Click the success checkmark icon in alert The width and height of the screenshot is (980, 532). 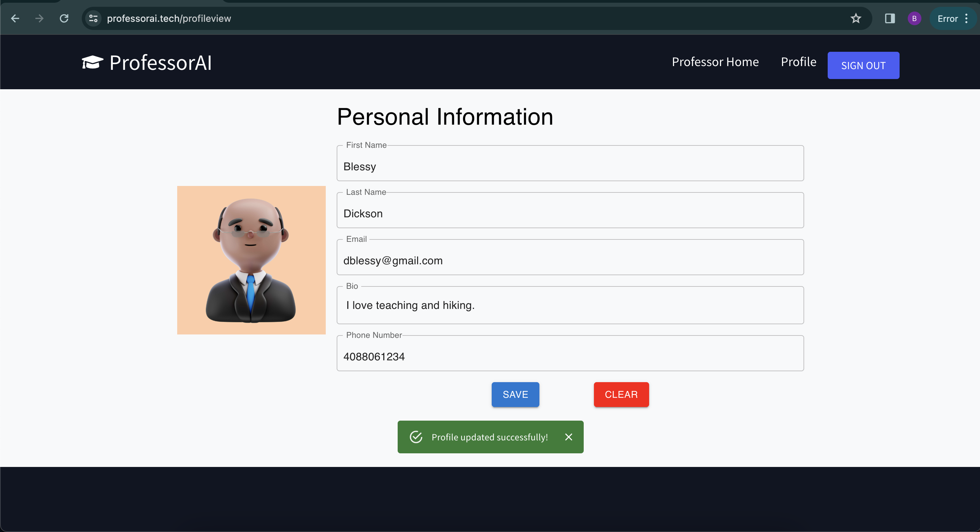pos(416,437)
